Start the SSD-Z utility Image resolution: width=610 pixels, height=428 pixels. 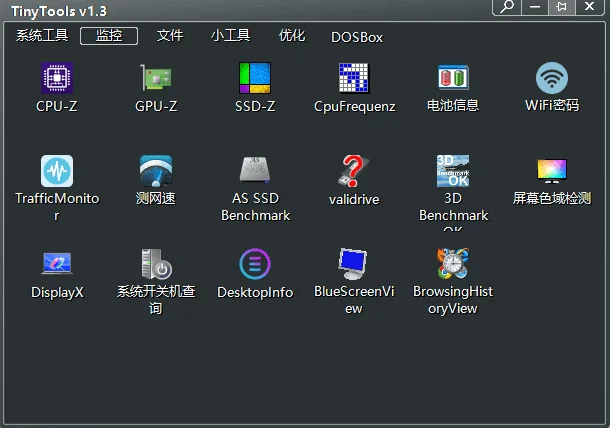pos(255,79)
